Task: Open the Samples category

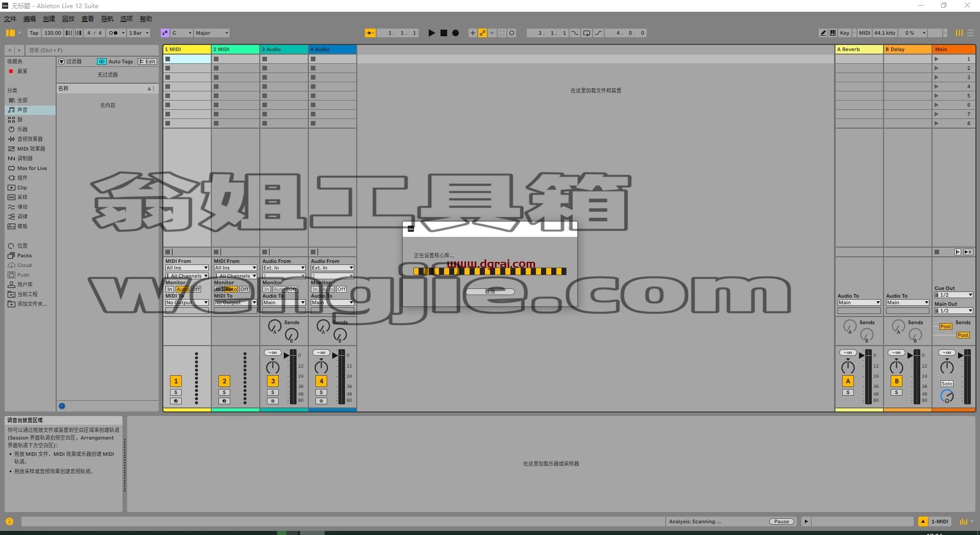Action: click(30, 197)
